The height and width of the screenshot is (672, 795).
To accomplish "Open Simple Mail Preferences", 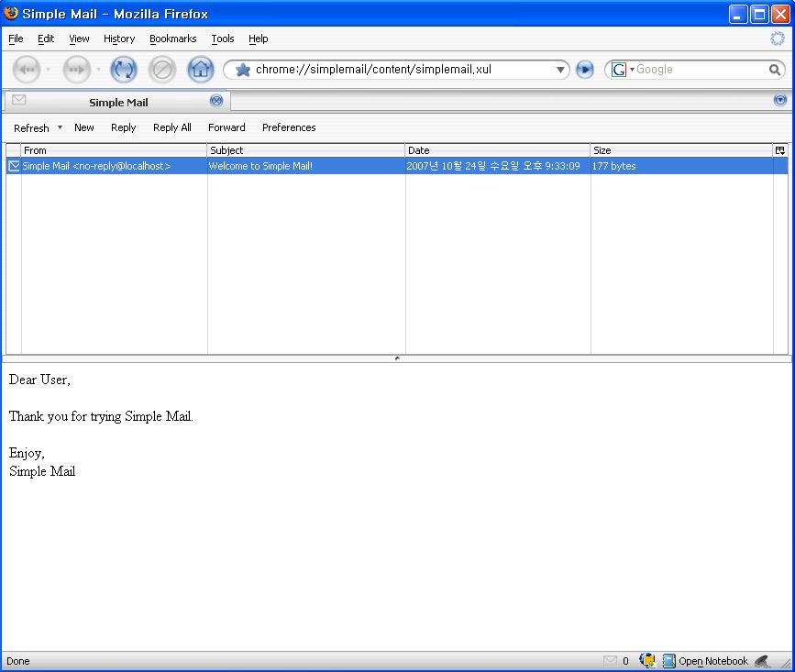I will [289, 127].
